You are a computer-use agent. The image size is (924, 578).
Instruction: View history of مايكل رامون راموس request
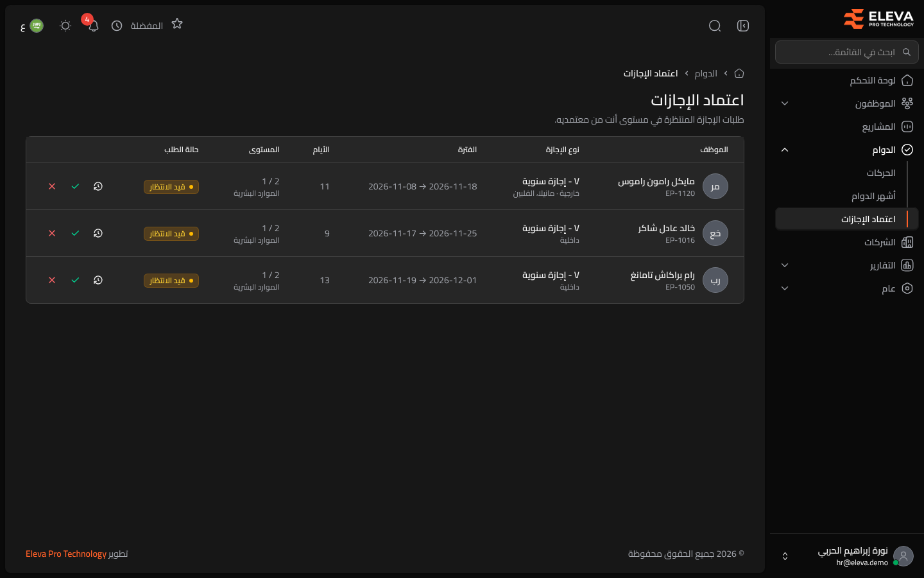pyautogui.click(x=98, y=186)
